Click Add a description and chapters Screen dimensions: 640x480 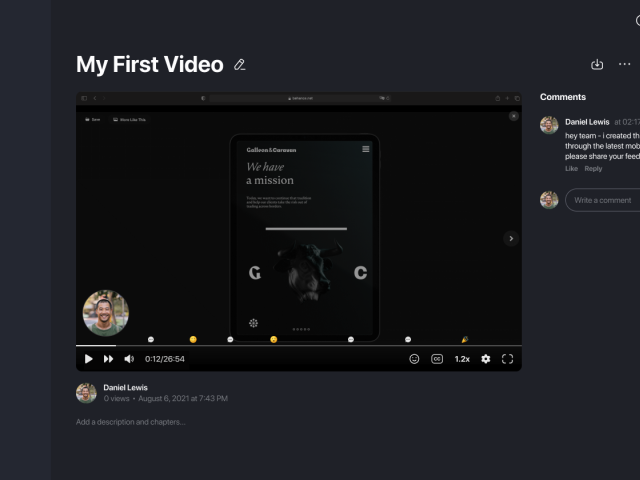[x=131, y=422]
